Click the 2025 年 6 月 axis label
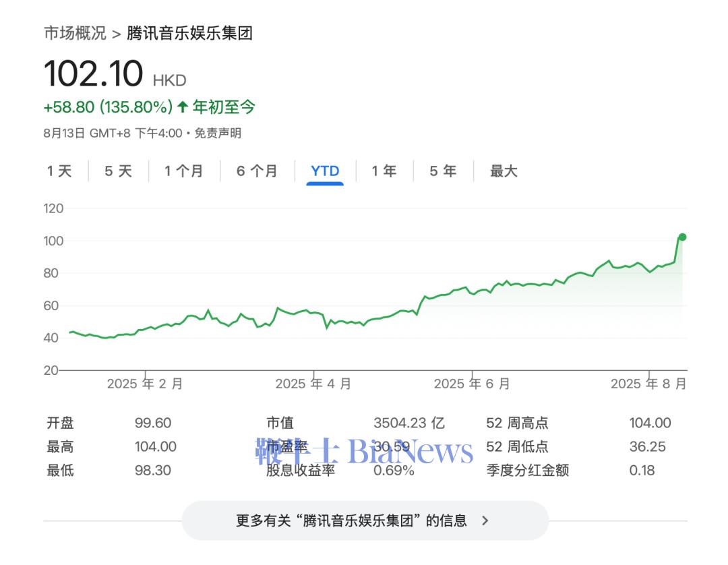728x565 pixels. (472, 384)
